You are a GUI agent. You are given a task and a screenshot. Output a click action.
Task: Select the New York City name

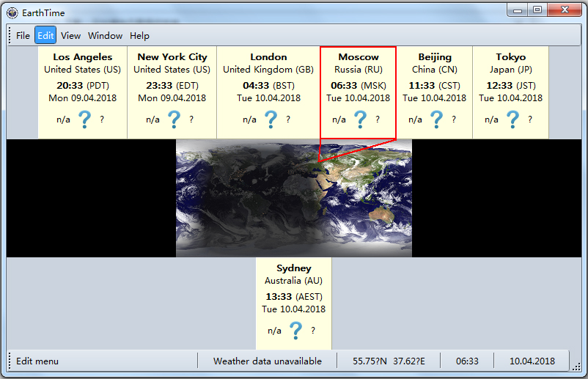tap(172, 57)
